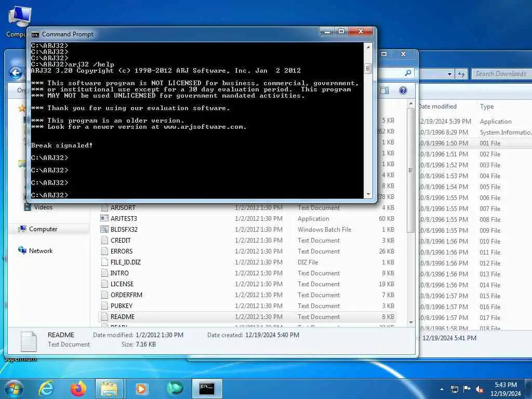Select the 017 File row in Downloads
This screenshot has height=399, width=532.
click(x=475, y=317)
